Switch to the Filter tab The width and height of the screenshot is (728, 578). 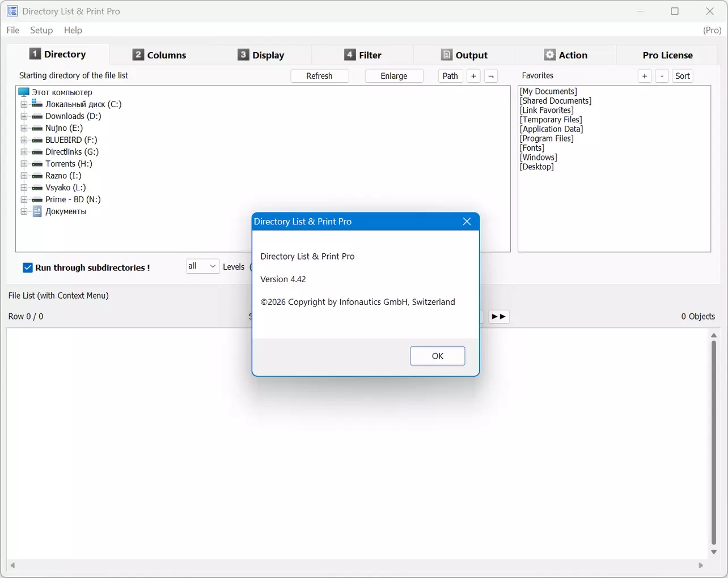tap(363, 55)
